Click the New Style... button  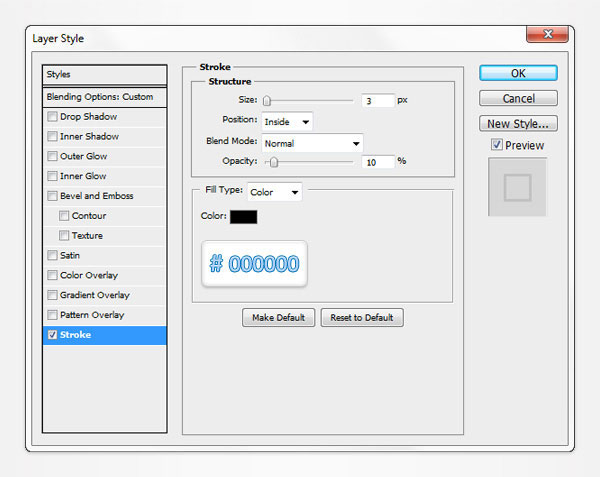click(518, 124)
